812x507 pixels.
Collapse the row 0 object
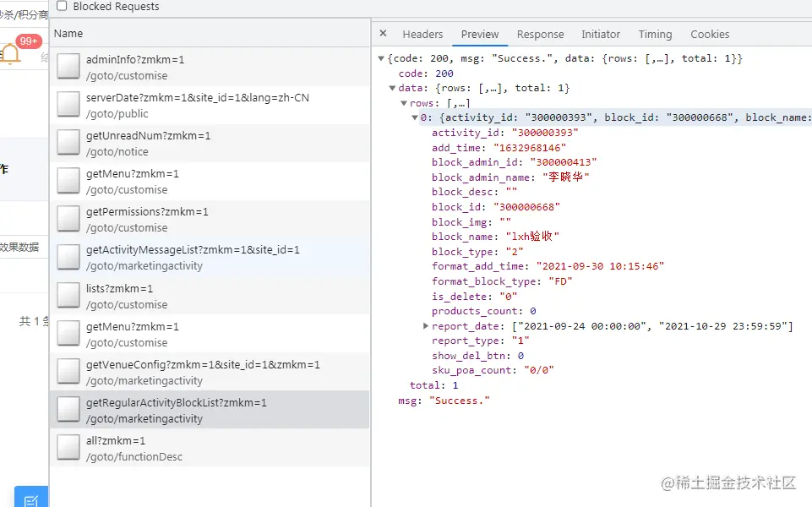click(x=415, y=117)
